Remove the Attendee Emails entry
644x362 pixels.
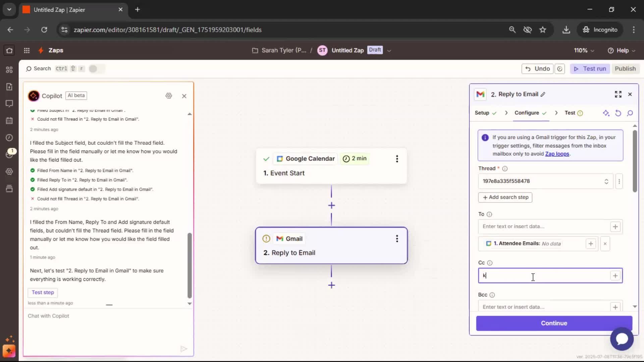pos(605,244)
